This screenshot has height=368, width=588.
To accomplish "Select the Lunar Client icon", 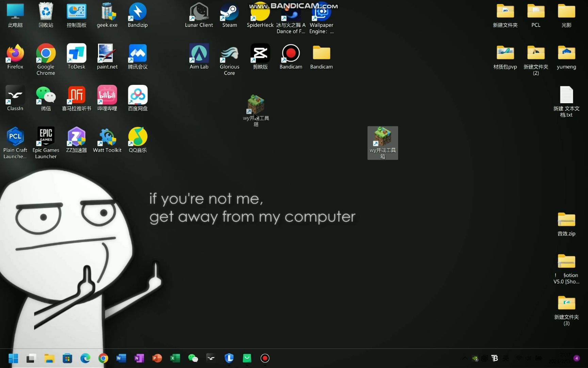I will pos(199,15).
